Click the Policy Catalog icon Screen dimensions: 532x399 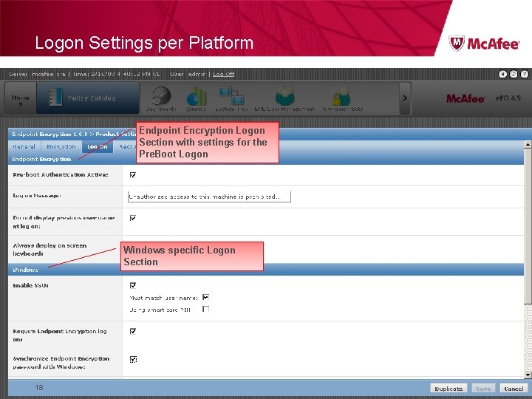point(55,98)
